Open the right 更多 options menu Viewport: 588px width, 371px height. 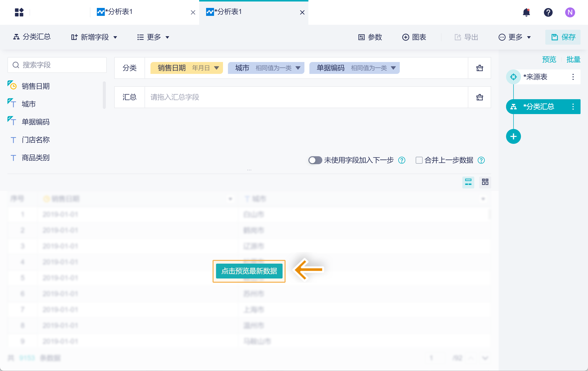514,37
